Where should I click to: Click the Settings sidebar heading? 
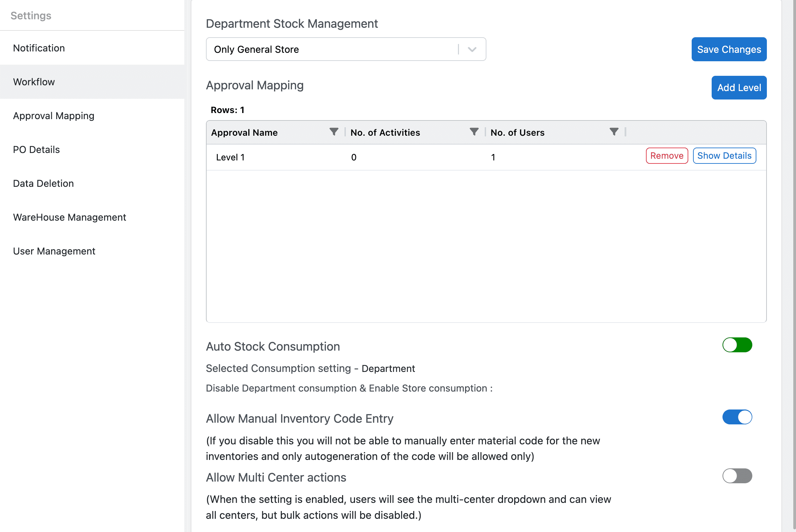pos(31,16)
